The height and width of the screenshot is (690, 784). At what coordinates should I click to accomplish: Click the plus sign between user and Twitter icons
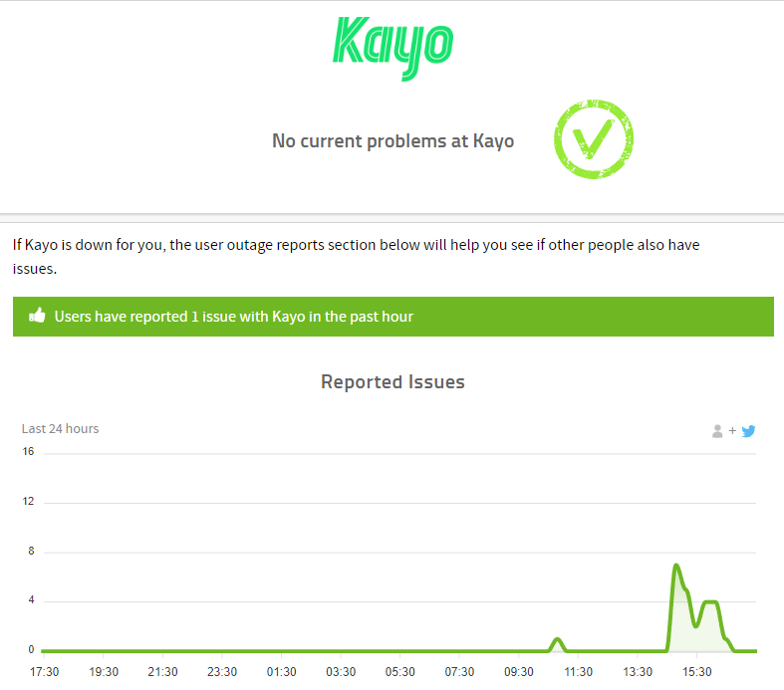(732, 430)
